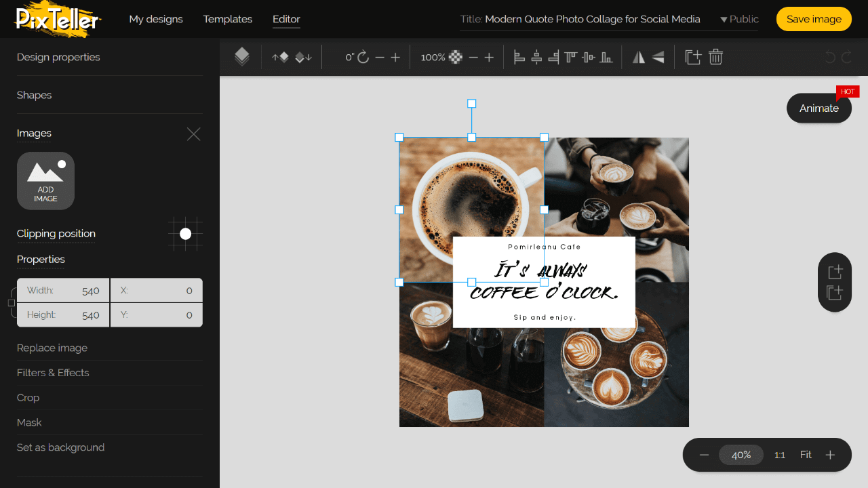
Task: Fit the canvas to screen
Action: (806, 455)
